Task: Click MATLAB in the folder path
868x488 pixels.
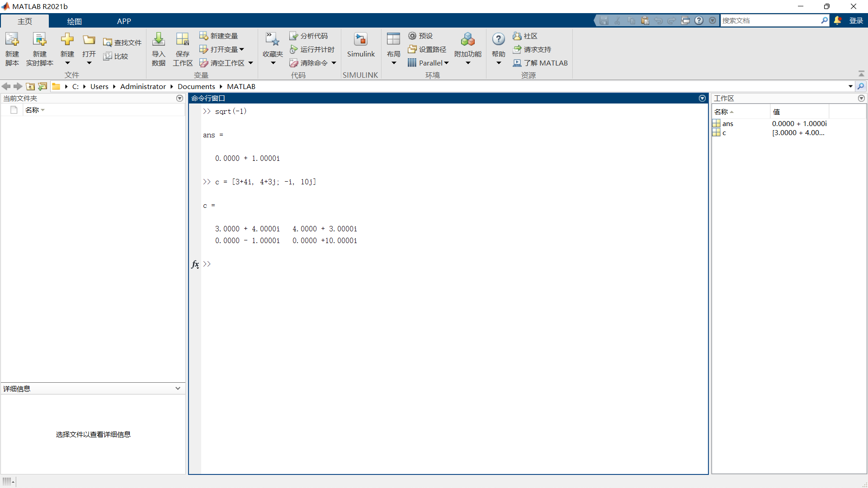Action: tap(241, 86)
